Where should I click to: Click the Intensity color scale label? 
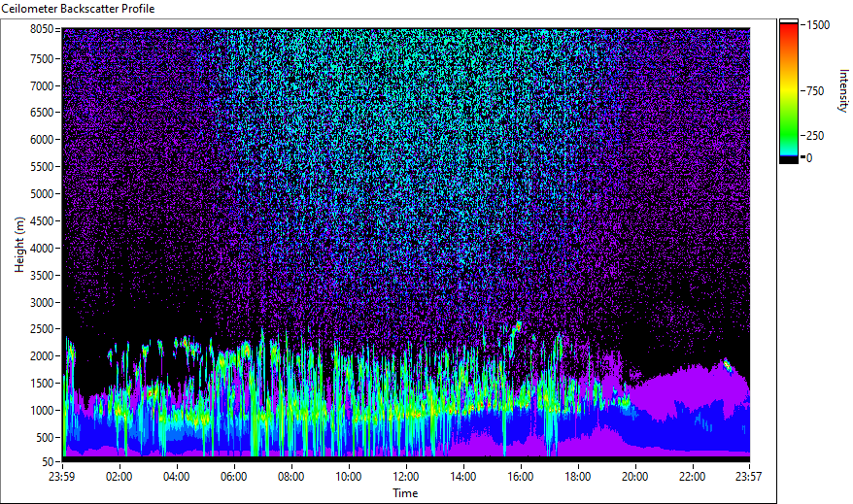click(x=843, y=90)
